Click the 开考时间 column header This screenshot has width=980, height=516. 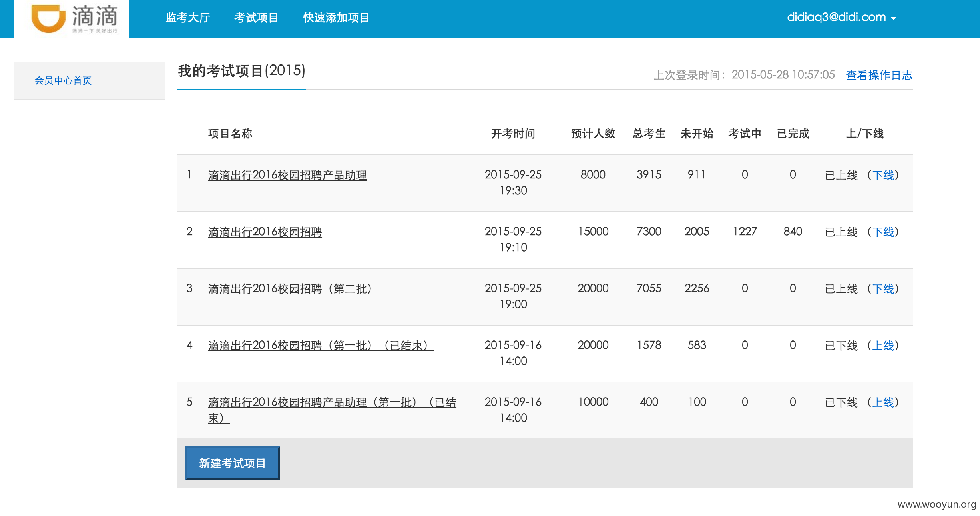513,134
